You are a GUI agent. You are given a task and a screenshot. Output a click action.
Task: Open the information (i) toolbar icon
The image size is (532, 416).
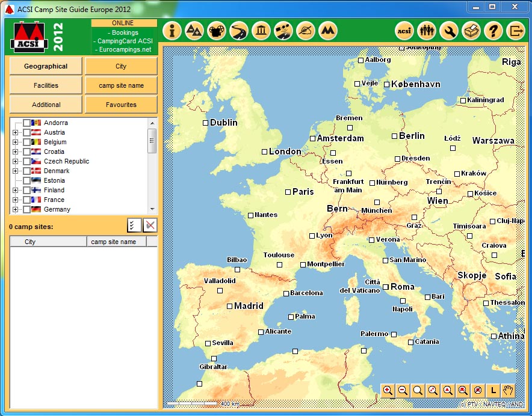[x=172, y=31]
